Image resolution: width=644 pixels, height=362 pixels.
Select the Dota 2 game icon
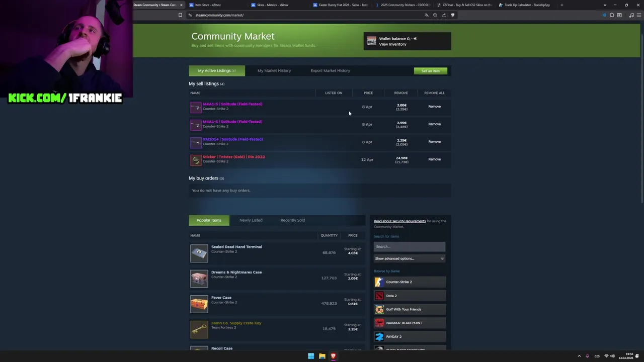coord(379,296)
